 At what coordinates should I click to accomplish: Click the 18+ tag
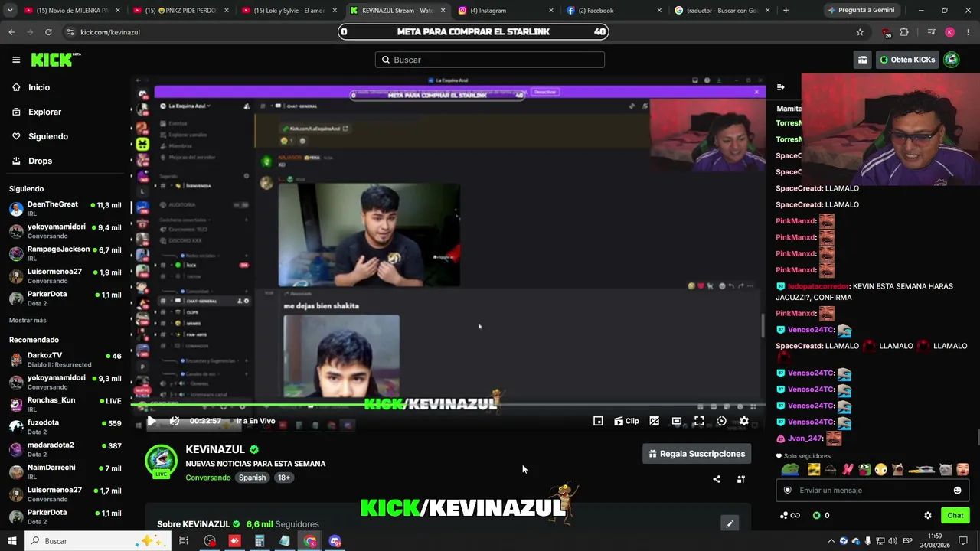point(283,478)
